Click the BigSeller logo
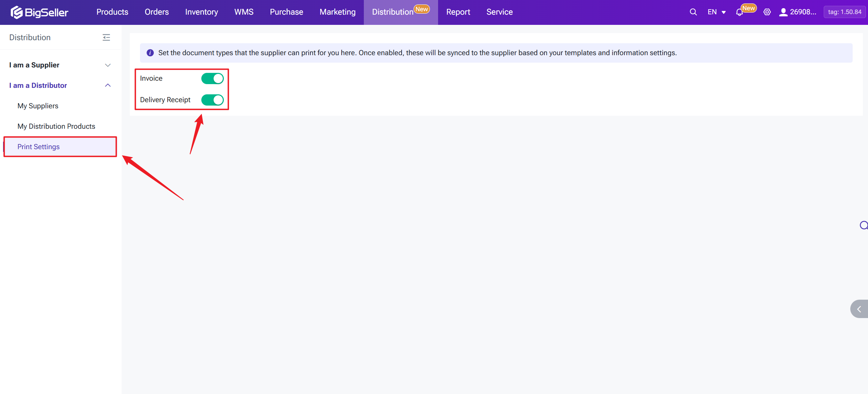Screen dimensions: 868x394 [x=39, y=12]
